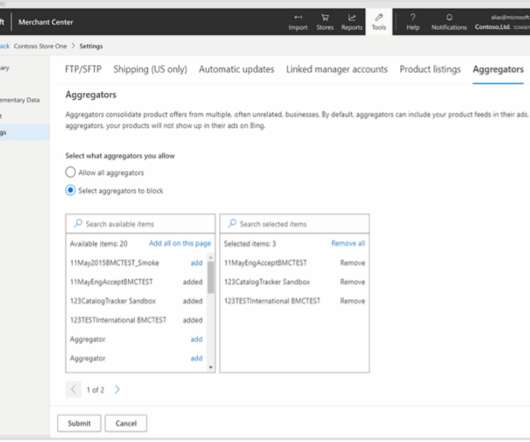This screenshot has width=530, height=442.
Task: Switch to Product listings tab
Action: [430, 69]
